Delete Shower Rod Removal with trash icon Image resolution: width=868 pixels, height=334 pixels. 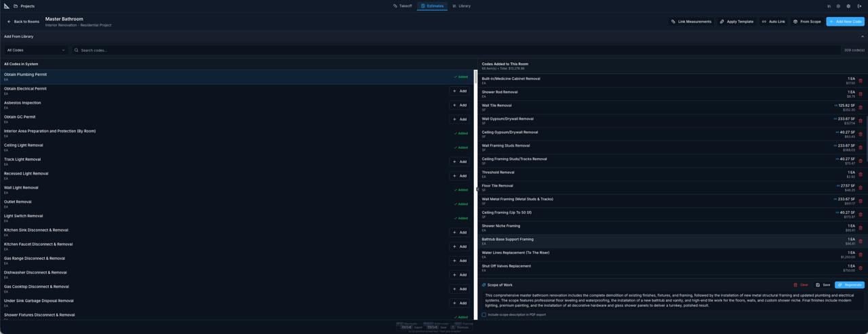pyautogui.click(x=861, y=94)
